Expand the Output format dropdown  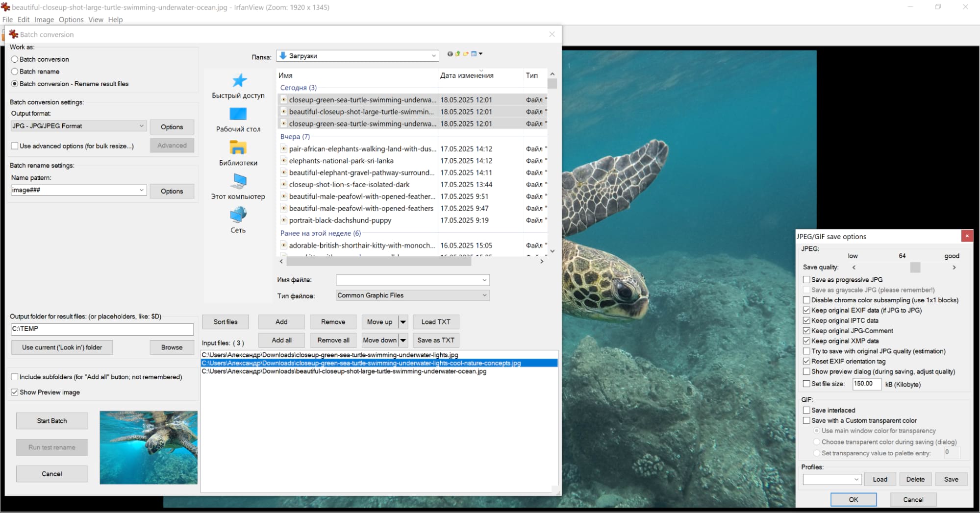click(x=141, y=126)
